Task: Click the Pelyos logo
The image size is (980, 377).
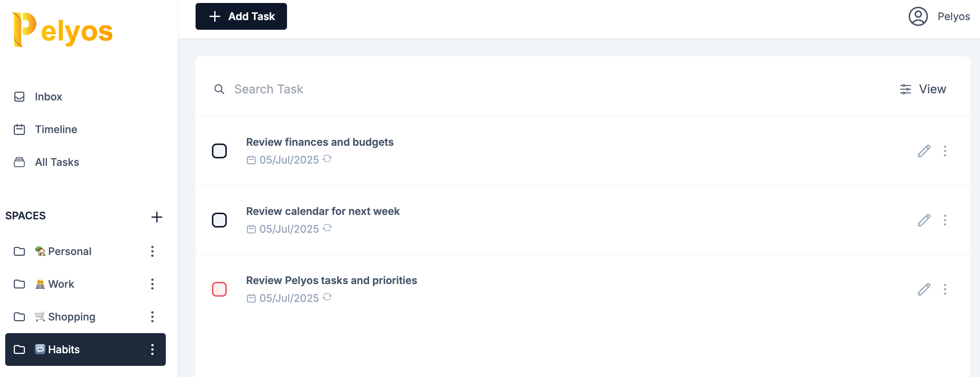Action: coord(63,30)
